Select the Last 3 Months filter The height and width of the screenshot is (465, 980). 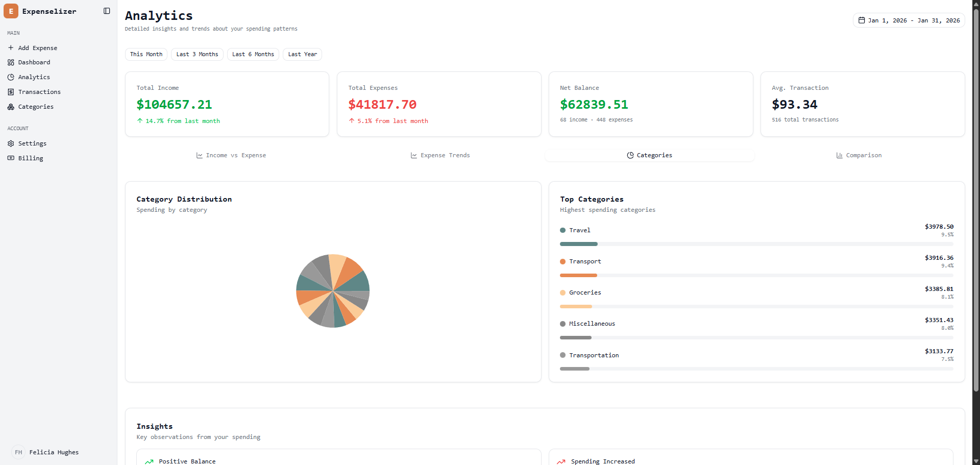(x=197, y=54)
